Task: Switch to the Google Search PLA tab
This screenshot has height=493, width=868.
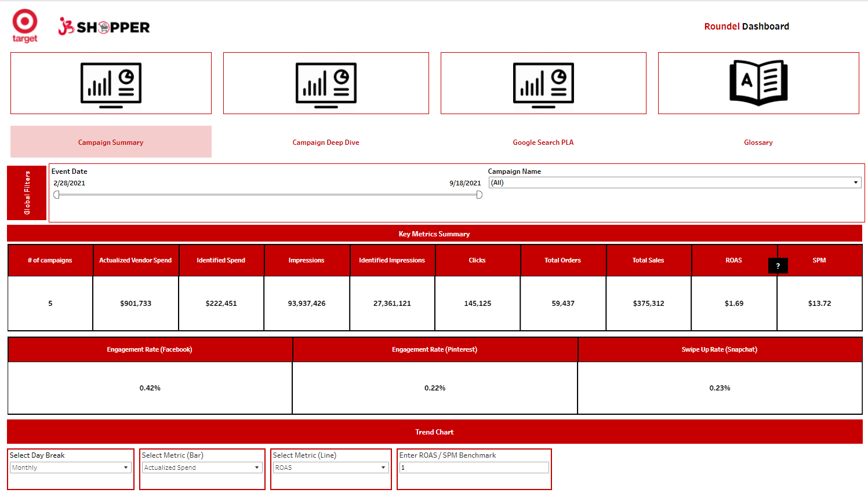Action: click(543, 142)
